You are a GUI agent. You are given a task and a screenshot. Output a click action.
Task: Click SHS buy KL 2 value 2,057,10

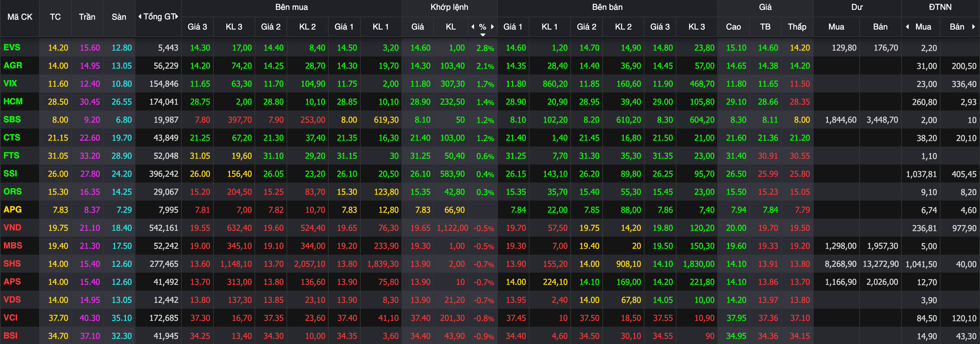click(309, 264)
